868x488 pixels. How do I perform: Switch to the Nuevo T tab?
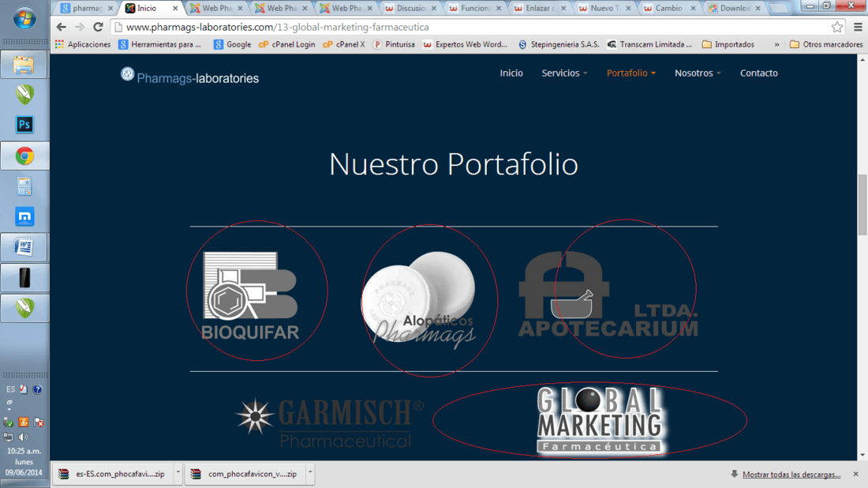click(604, 8)
